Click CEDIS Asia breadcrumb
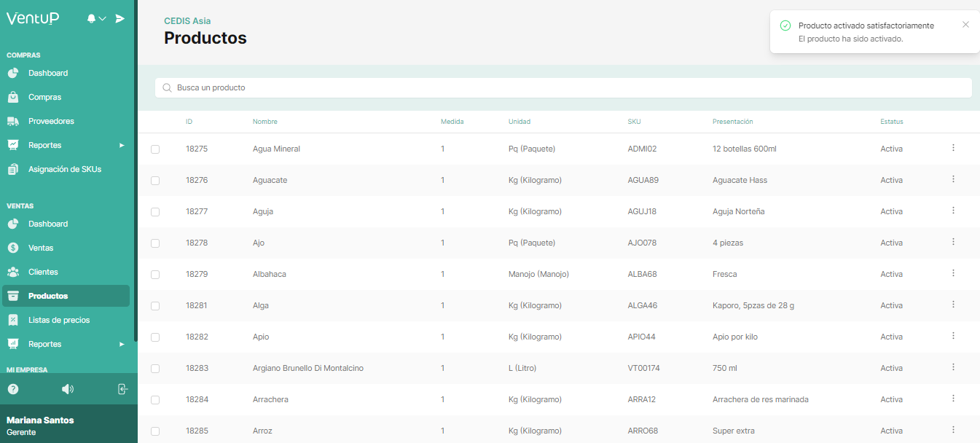Screen dimensions: 980x443 coord(187,21)
